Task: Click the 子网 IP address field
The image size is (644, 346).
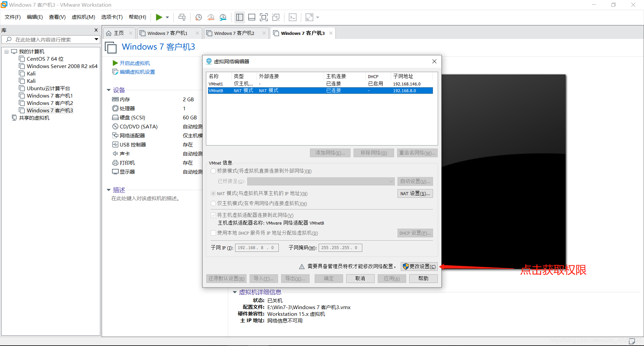Action: (257, 248)
